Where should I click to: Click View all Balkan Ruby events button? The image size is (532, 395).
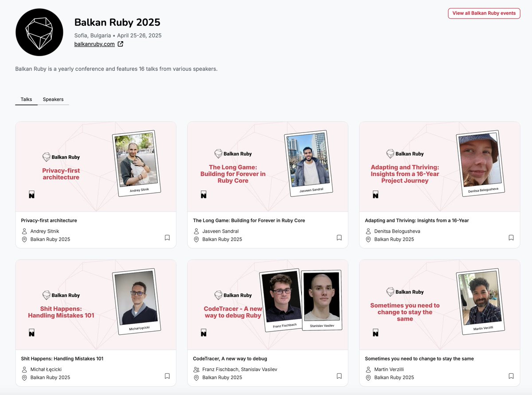[484, 13]
